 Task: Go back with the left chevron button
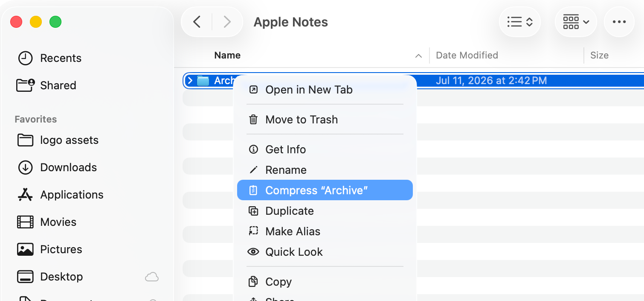197,22
